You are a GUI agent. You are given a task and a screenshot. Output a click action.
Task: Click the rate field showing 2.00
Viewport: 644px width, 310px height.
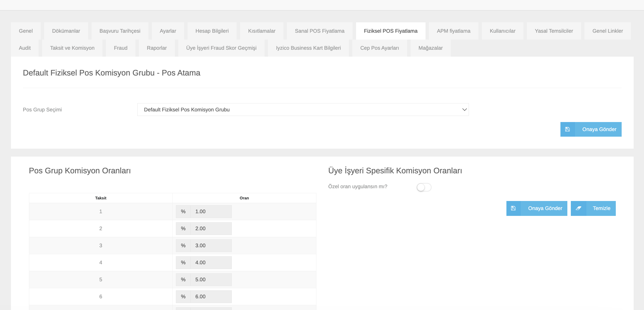(x=211, y=228)
